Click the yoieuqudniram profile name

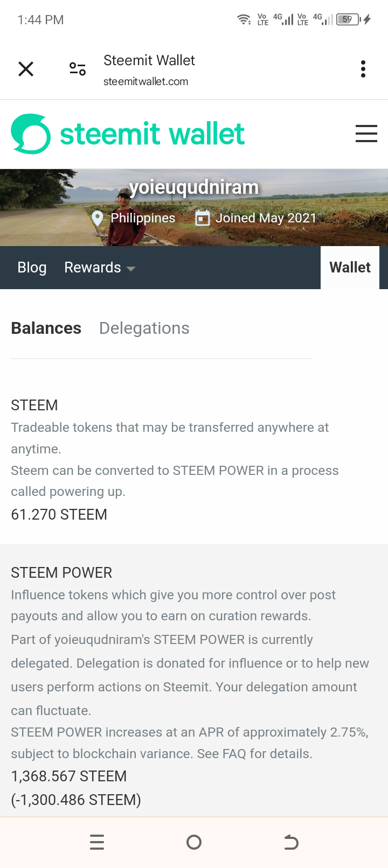point(194,187)
